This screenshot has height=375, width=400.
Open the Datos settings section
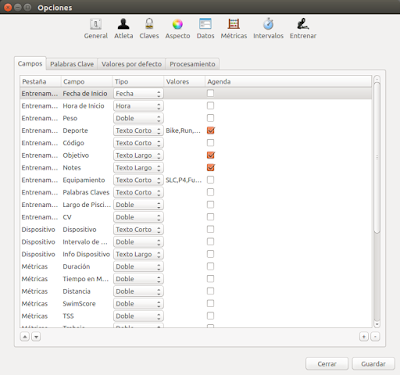(205, 29)
